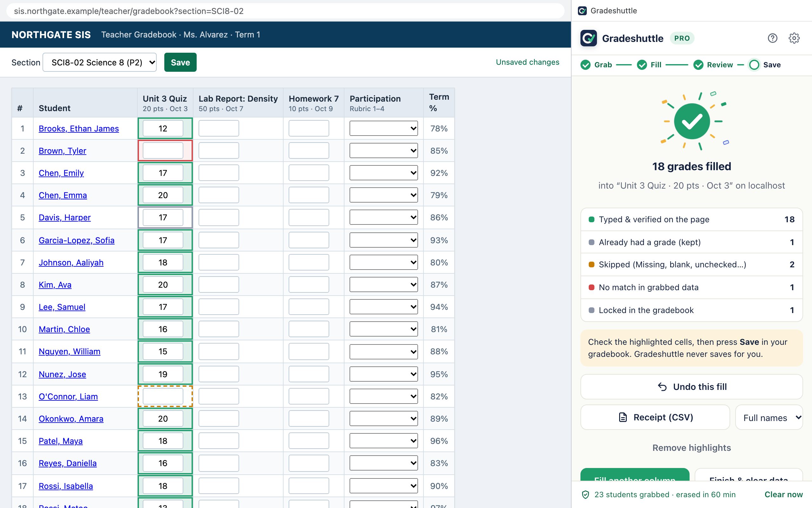The image size is (812, 508).
Task: Click the '18 grades filled' heading
Action: pyautogui.click(x=691, y=166)
